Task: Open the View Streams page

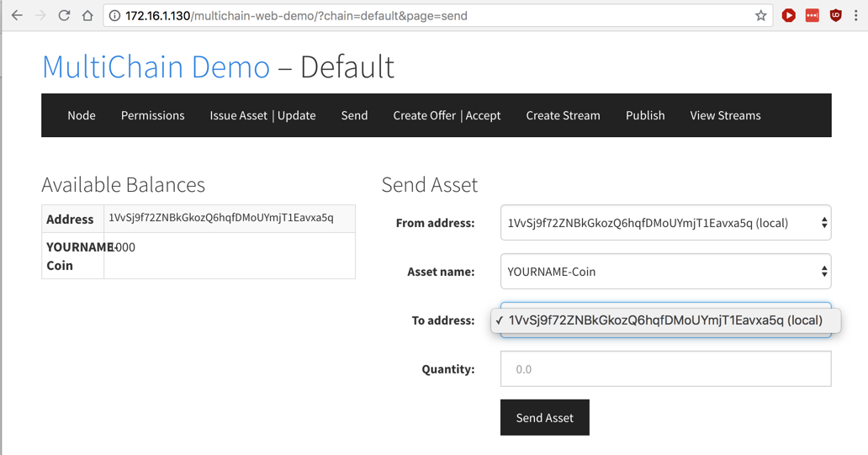Action: tap(725, 115)
